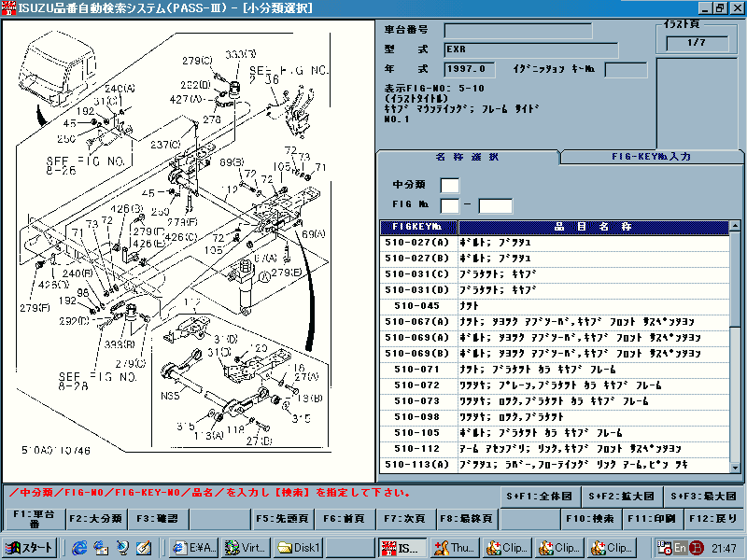Viewport: 747px width, 560px height.
Task: Open the Outlook Express quick launch icon
Action: (103, 548)
